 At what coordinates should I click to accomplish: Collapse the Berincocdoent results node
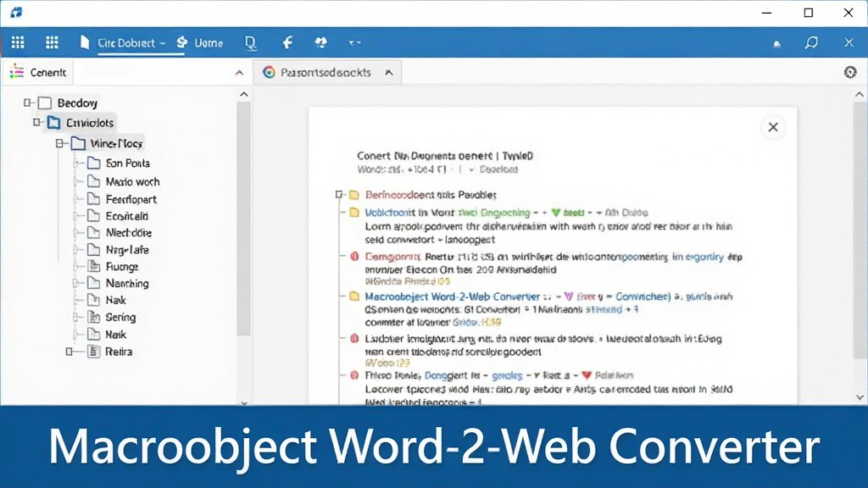339,194
